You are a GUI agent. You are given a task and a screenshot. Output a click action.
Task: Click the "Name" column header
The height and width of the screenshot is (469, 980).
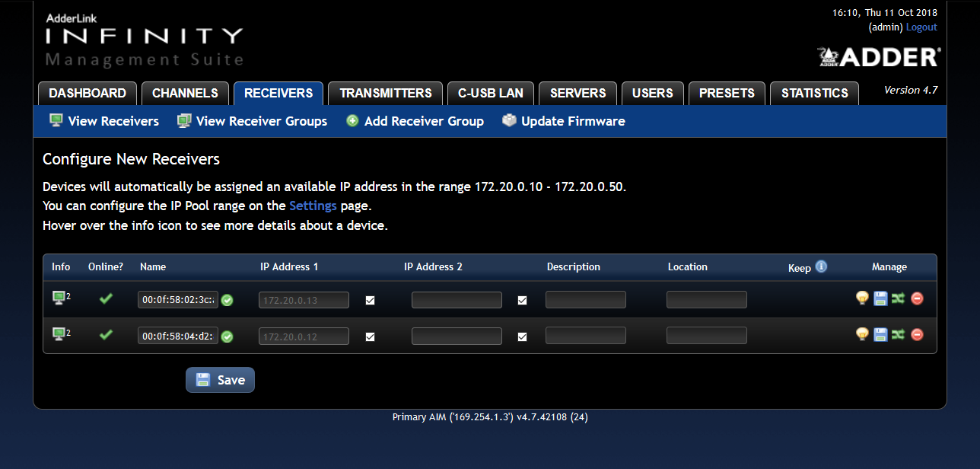click(153, 267)
